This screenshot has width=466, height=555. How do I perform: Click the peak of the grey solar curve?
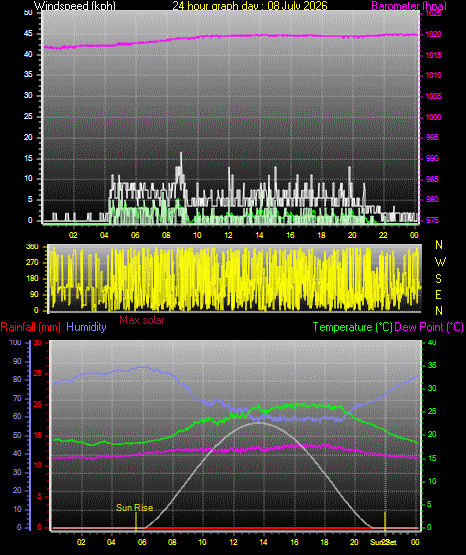(260, 423)
